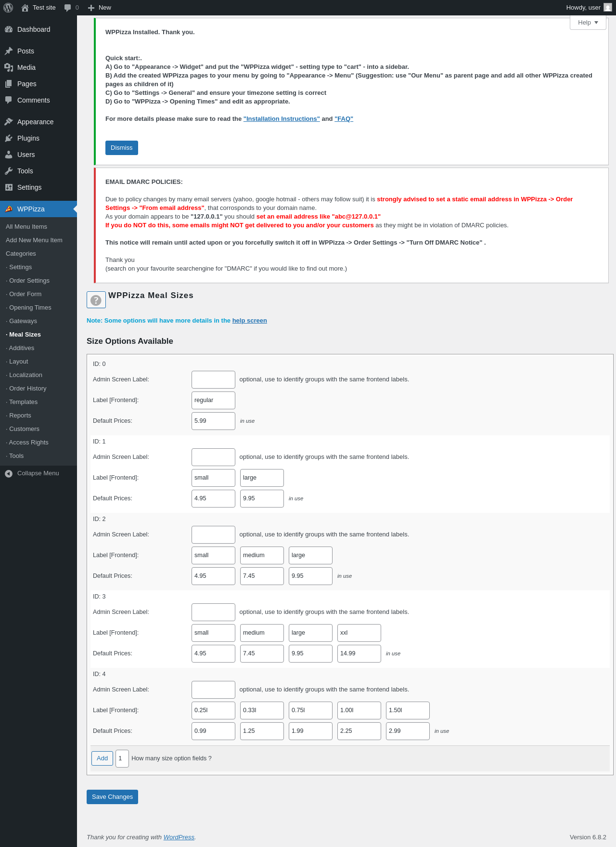This screenshot has width=616, height=847.
Task: Open the comments bubble in admin bar
Action: pyautogui.click(x=67, y=8)
